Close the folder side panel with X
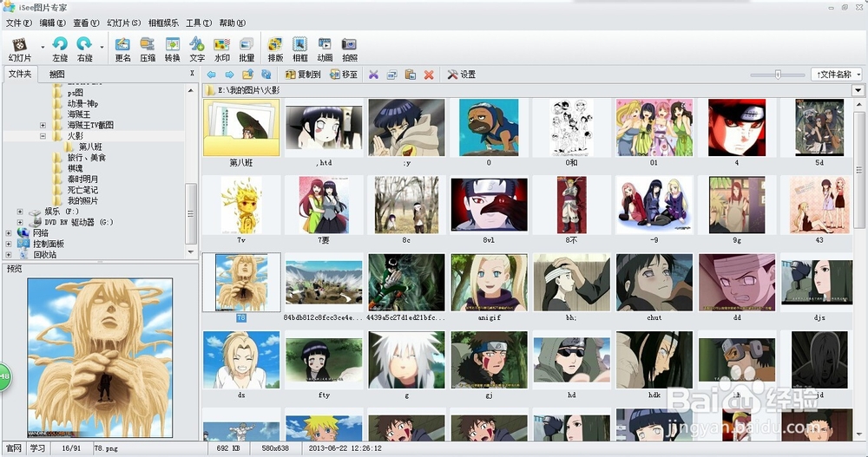Image resolution: width=868 pixels, height=457 pixels. coord(192,74)
